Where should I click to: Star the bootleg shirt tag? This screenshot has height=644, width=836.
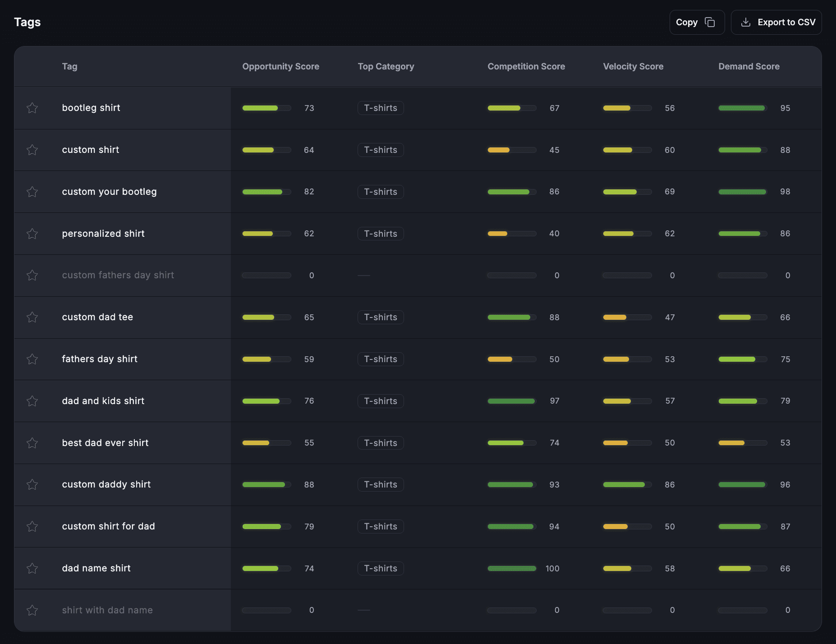click(x=32, y=108)
